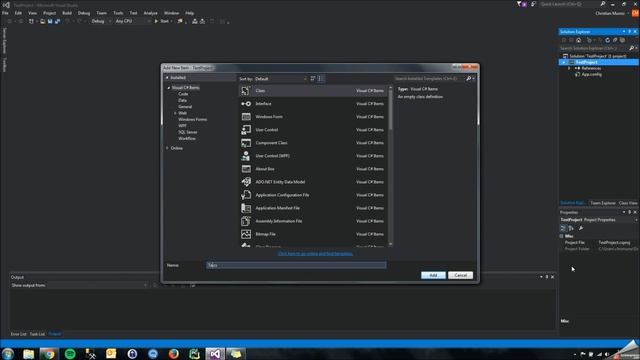Image resolution: width=640 pixels, height=360 pixels.
Task: Click the Visual Studio taskbar icon
Action: (215, 353)
